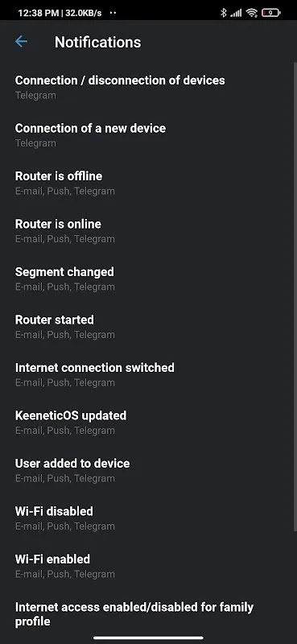
Task: Open Connection of a new device
Action: (x=148, y=135)
